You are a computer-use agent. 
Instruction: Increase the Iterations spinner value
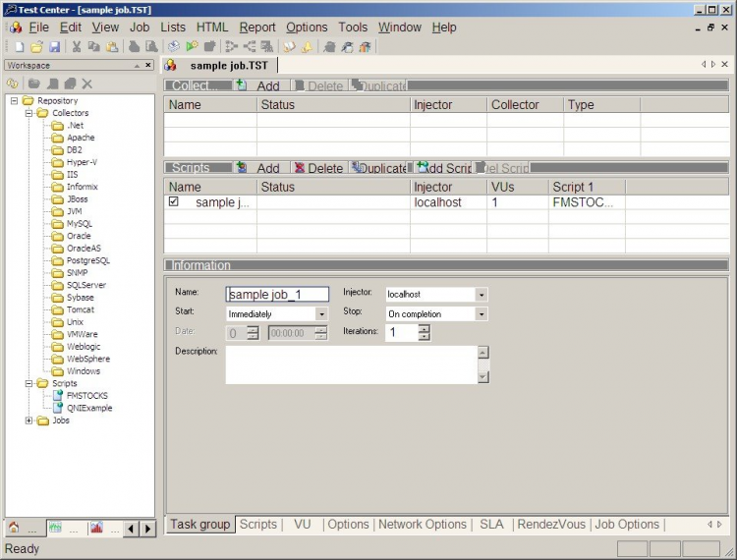pos(424,328)
